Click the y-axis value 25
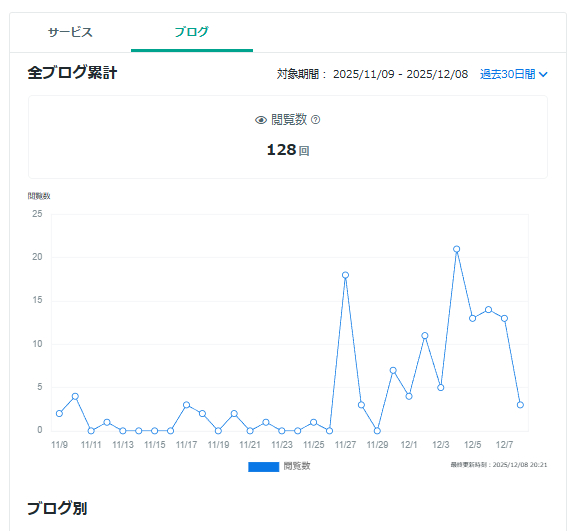 pyautogui.click(x=37, y=214)
